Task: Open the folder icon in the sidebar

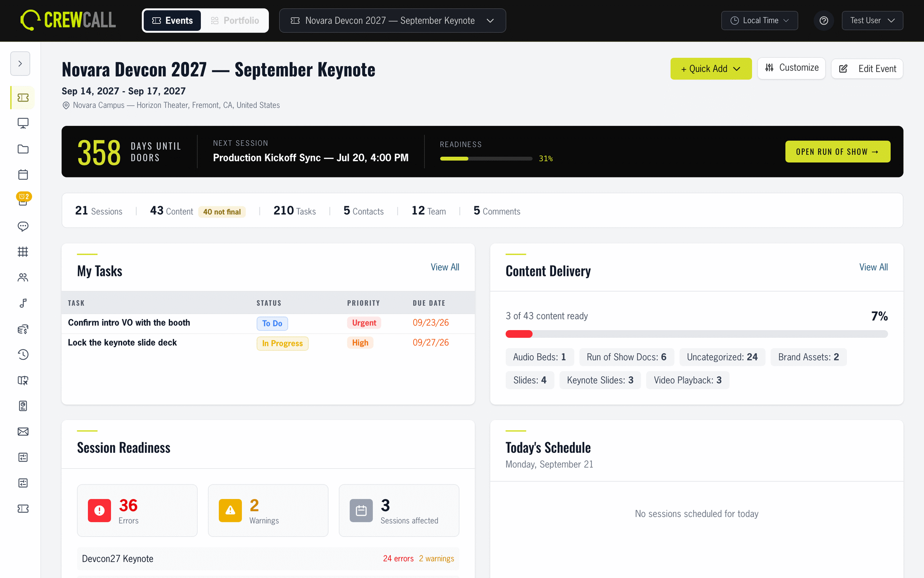Action: click(x=23, y=149)
